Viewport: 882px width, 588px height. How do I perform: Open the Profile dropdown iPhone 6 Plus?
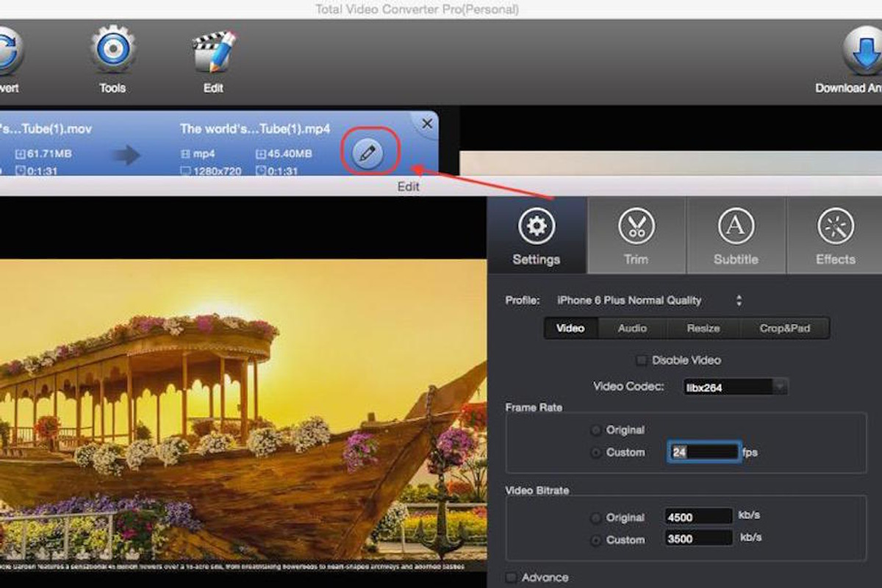click(650, 300)
